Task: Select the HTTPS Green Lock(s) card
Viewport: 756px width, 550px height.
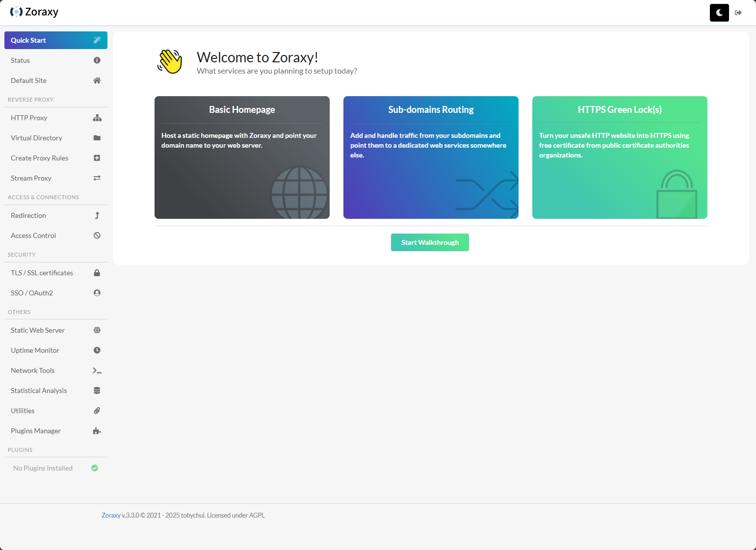Action: coord(620,157)
